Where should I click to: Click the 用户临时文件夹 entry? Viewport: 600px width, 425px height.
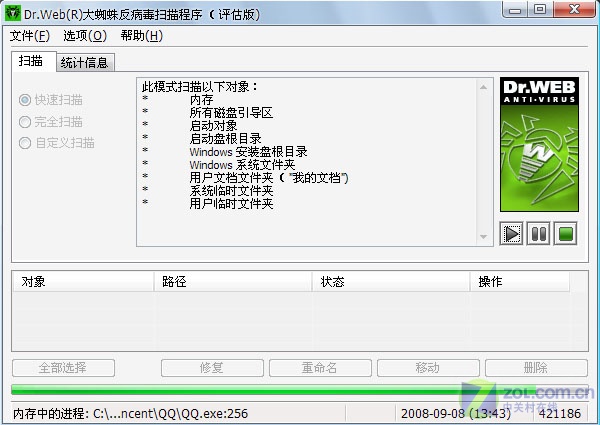(231, 204)
